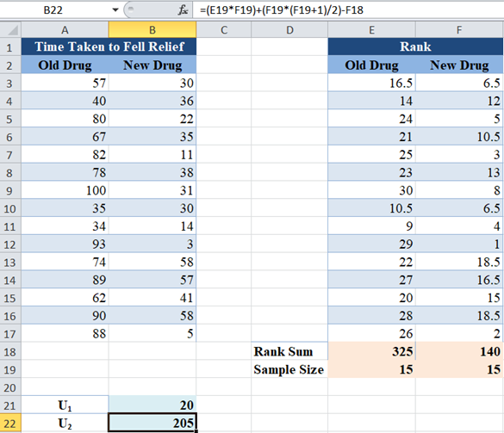Select cell A14 with value 89
The height and width of the screenshot is (433, 504).
click(x=65, y=280)
